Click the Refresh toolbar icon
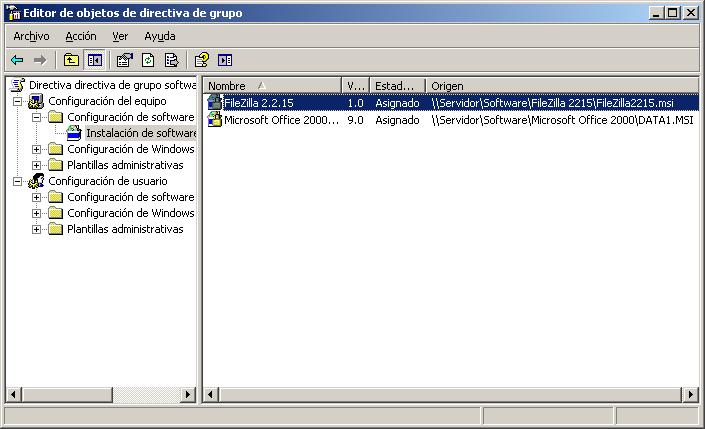705x429 pixels. pyautogui.click(x=148, y=60)
